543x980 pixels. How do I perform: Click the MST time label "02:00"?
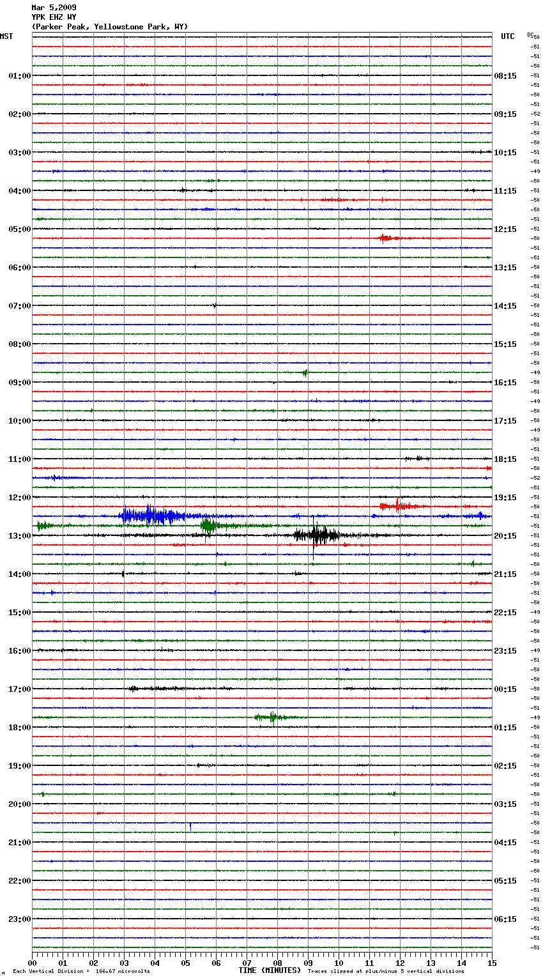[x=20, y=114]
